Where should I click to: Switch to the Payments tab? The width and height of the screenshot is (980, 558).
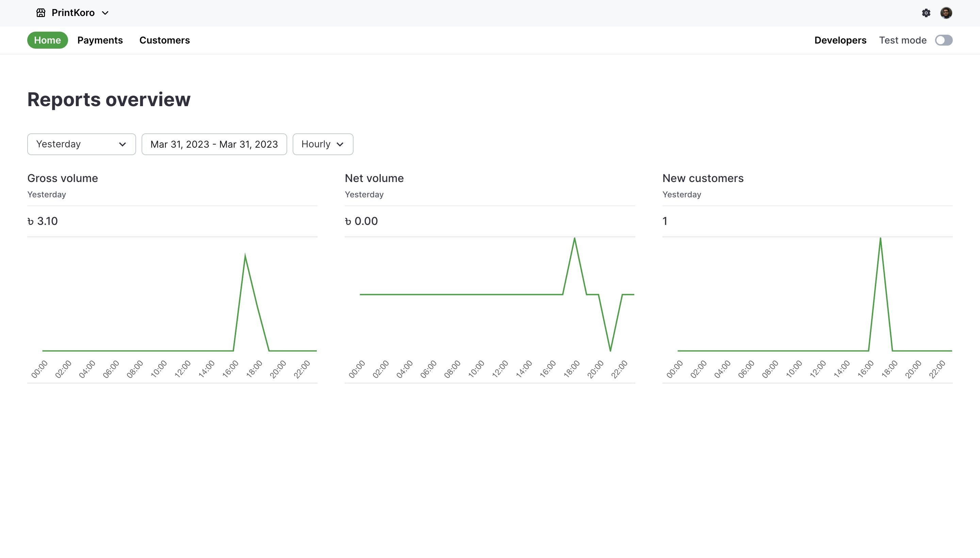pyautogui.click(x=100, y=40)
